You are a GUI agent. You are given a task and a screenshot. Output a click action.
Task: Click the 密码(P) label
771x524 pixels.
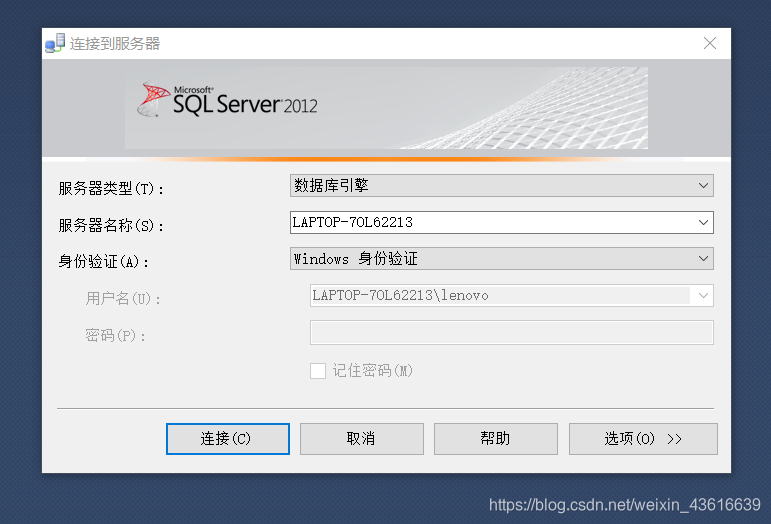tap(116, 336)
